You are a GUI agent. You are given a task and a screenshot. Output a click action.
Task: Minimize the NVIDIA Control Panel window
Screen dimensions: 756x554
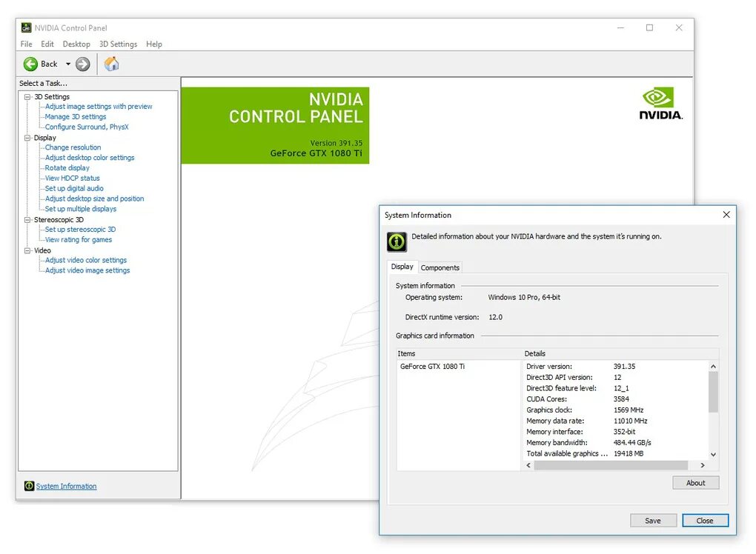click(620, 28)
